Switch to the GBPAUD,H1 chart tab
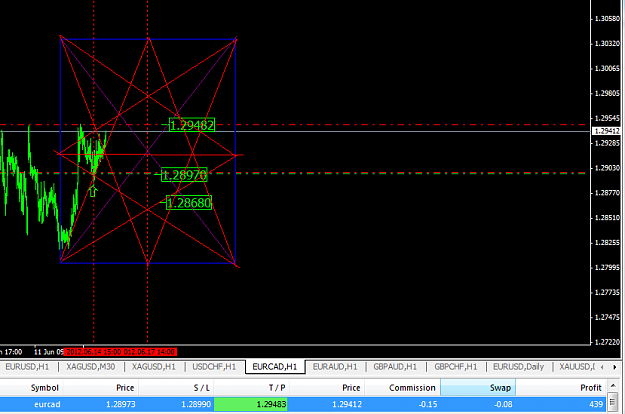 click(395, 367)
